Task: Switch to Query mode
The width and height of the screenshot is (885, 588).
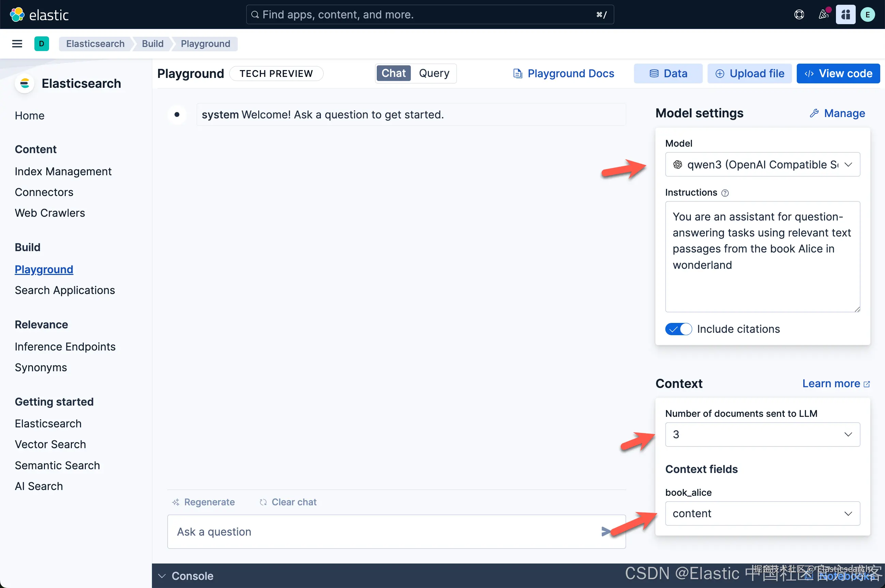Action: [x=434, y=73]
